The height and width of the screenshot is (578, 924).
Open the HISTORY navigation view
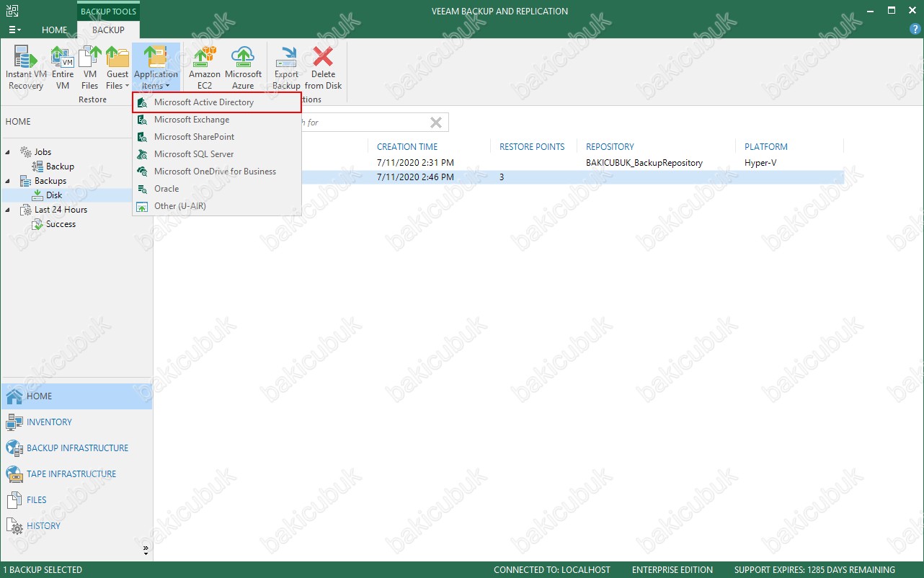coord(76,526)
